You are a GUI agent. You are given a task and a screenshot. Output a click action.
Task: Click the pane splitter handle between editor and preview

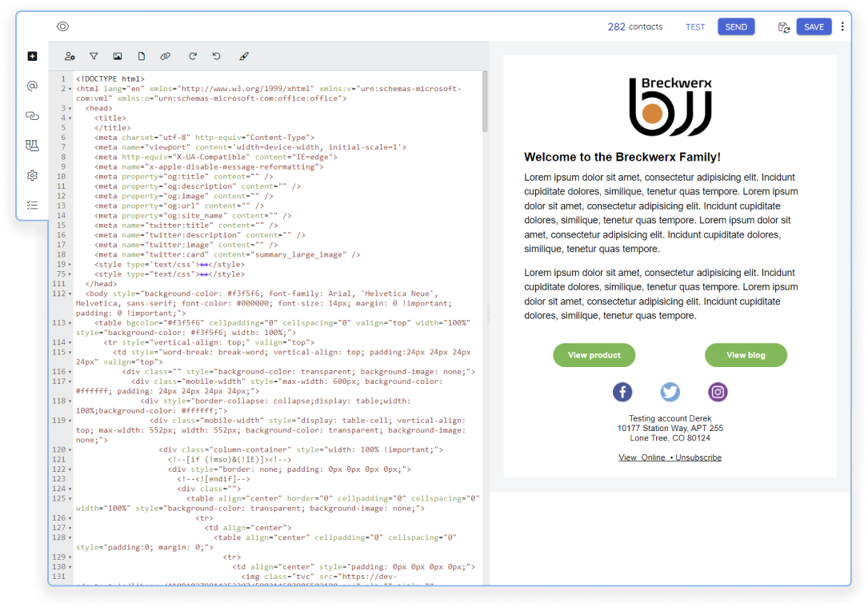pyautogui.click(x=488, y=313)
